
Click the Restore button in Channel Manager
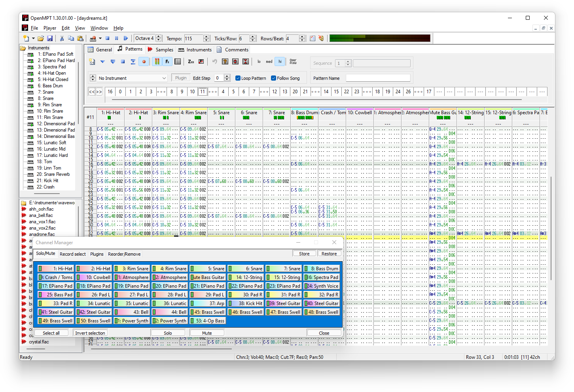329,254
